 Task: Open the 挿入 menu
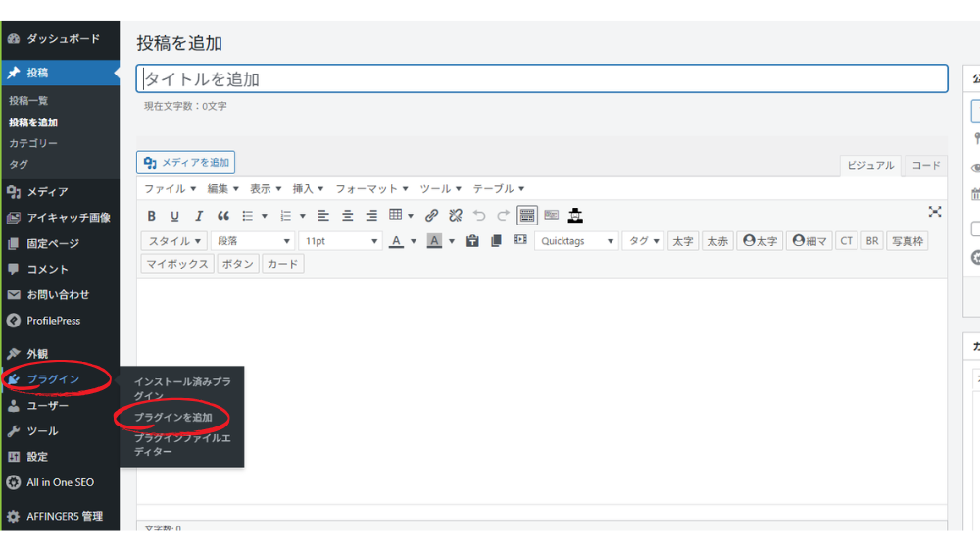point(308,189)
